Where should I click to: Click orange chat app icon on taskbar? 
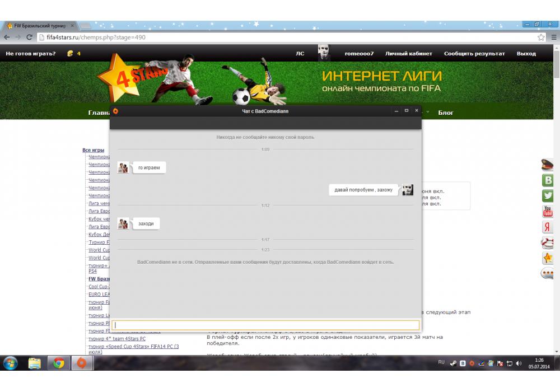pyautogui.click(x=82, y=363)
